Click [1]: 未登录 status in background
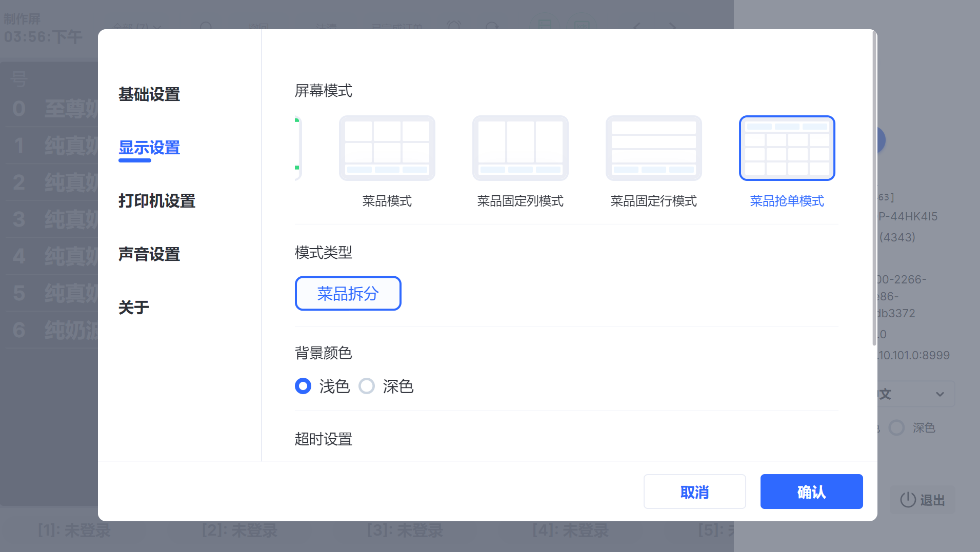This screenshot has height=552, width=980. click(x=74, y=530)
